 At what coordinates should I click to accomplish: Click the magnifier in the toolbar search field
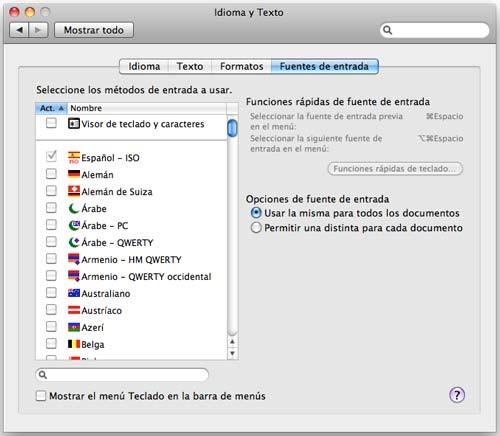[387, 30]
